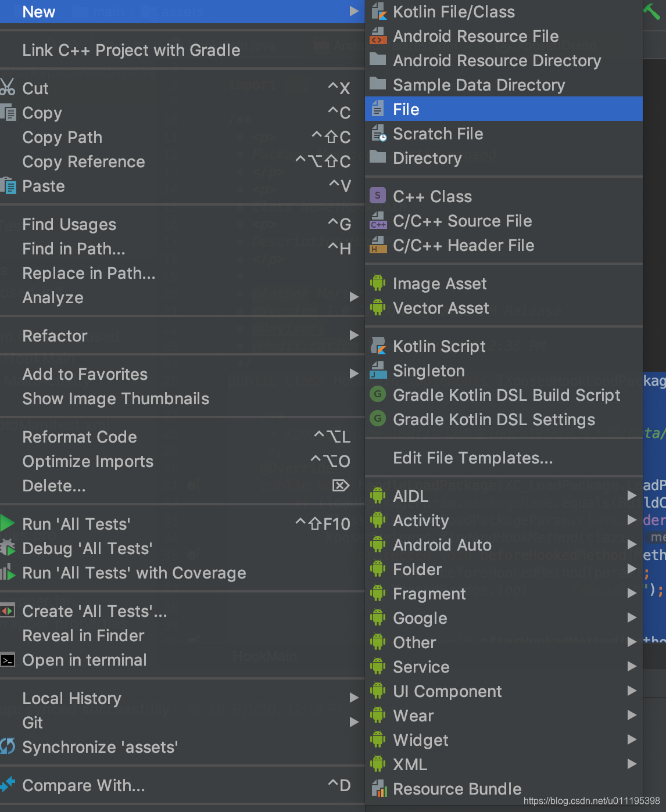This screenshot has height=812, width=666.
Task: Click the C/C++ Header File icon
Action: [x=378, y=245]
